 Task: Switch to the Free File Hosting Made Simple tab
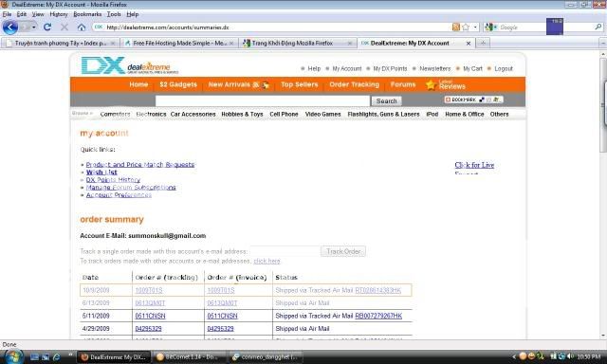[x=179, y=43]
